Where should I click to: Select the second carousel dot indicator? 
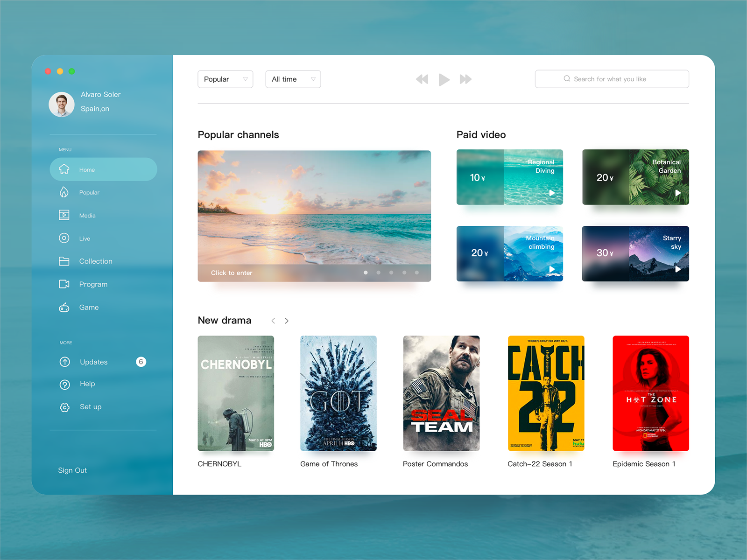pos(378,273)
